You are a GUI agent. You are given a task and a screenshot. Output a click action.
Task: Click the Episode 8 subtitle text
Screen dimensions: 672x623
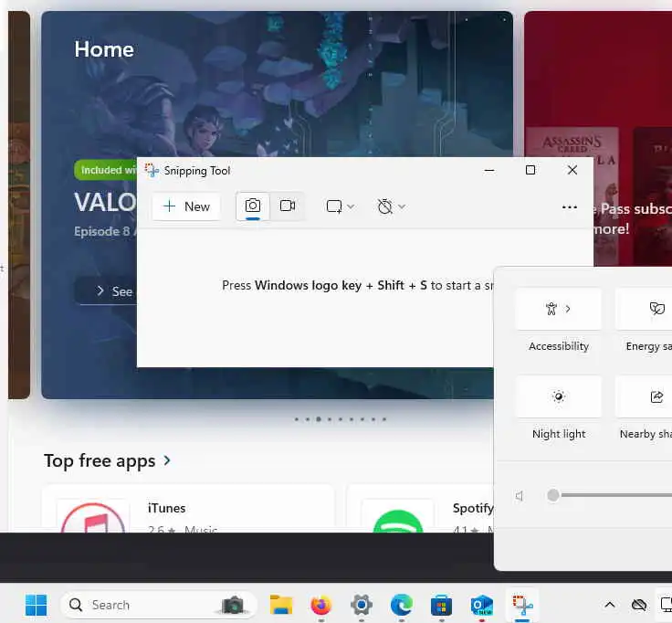click(x=105, y=231)
